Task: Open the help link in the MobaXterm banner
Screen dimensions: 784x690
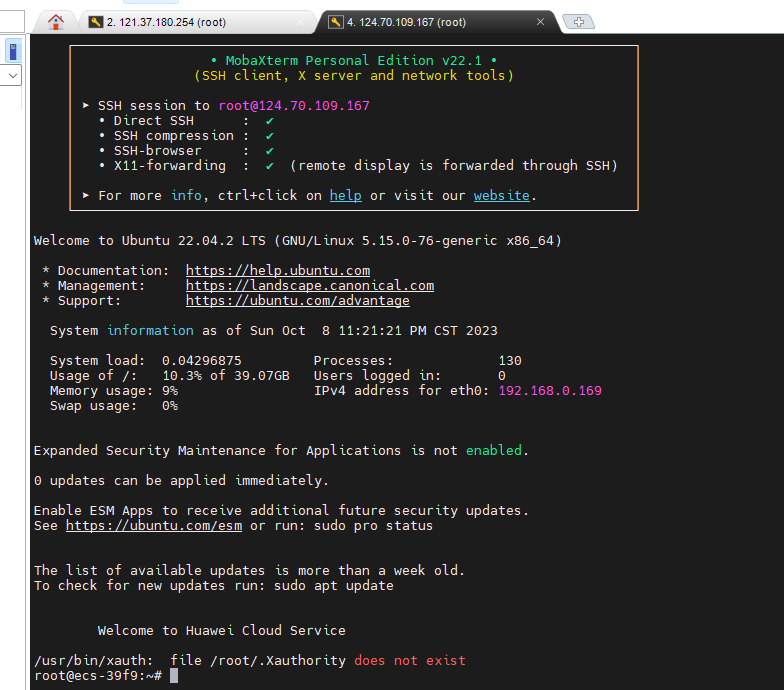Action: (x=346, y=196)
